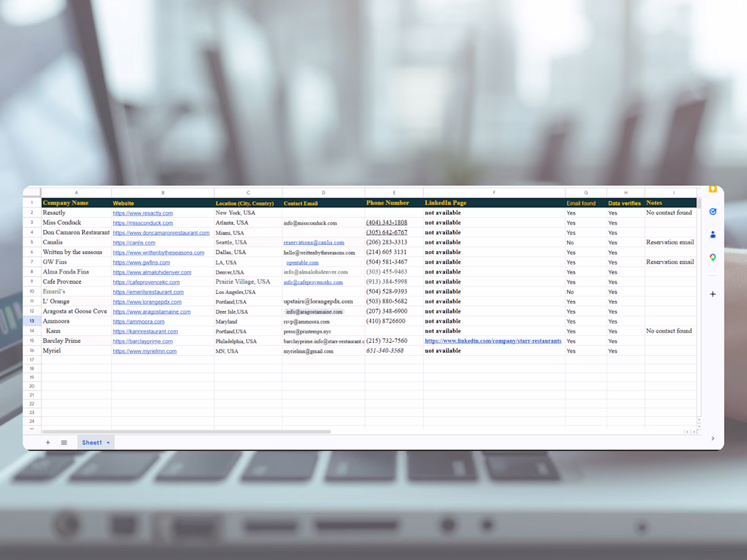This screenshot has height=560, width=747.
Task: Add a new sheet with the plus button
Action: 48,443
